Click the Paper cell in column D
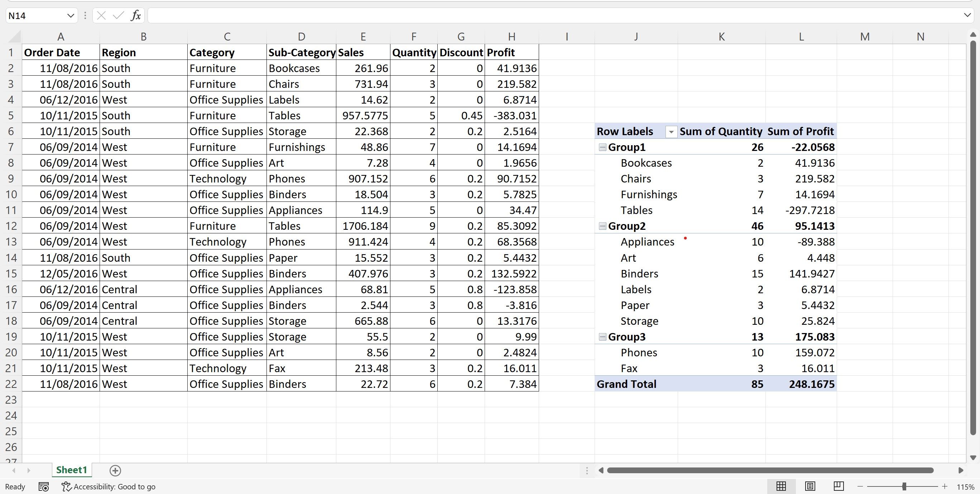 [x=301, y=258]
